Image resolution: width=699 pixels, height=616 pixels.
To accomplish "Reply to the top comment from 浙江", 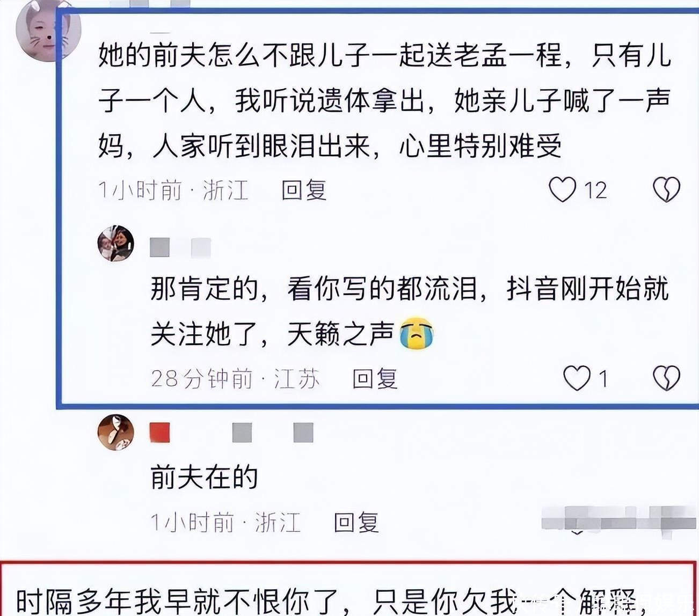I will [304, 190].
